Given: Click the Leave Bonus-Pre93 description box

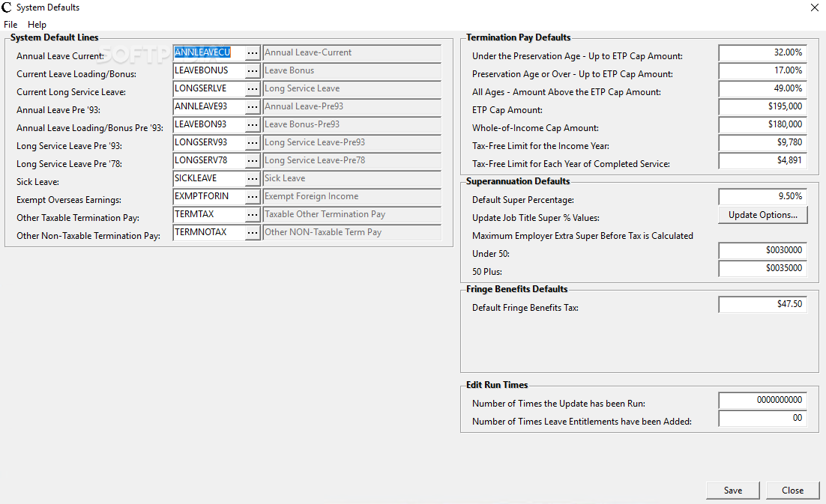Looking at the screenshot, I should (x=352, y=124).
